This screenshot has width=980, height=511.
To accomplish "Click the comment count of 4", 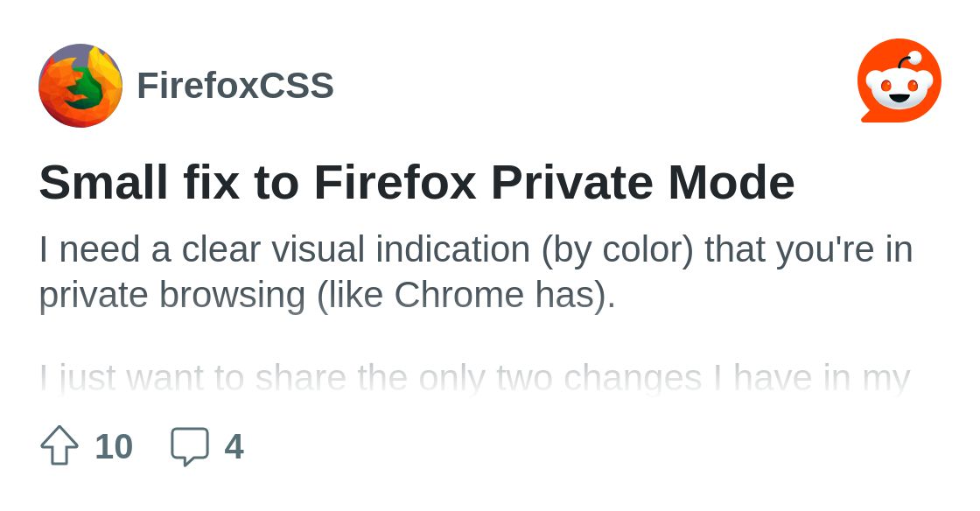I will 234,446.
